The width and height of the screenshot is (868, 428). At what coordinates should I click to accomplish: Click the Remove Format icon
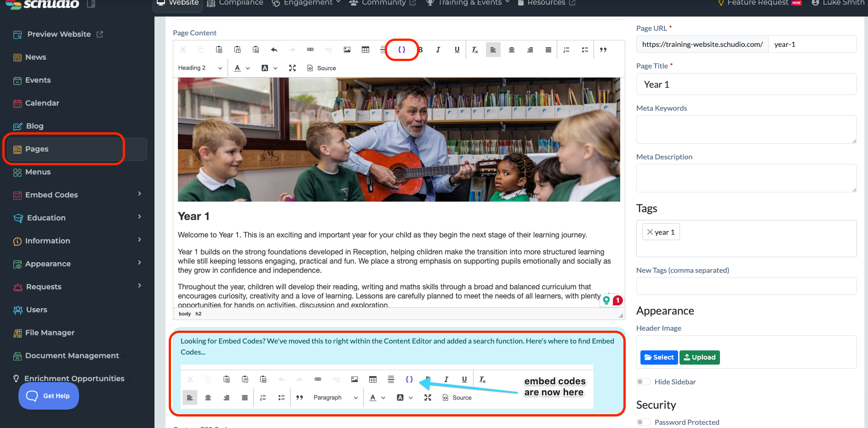pos(475,50)
